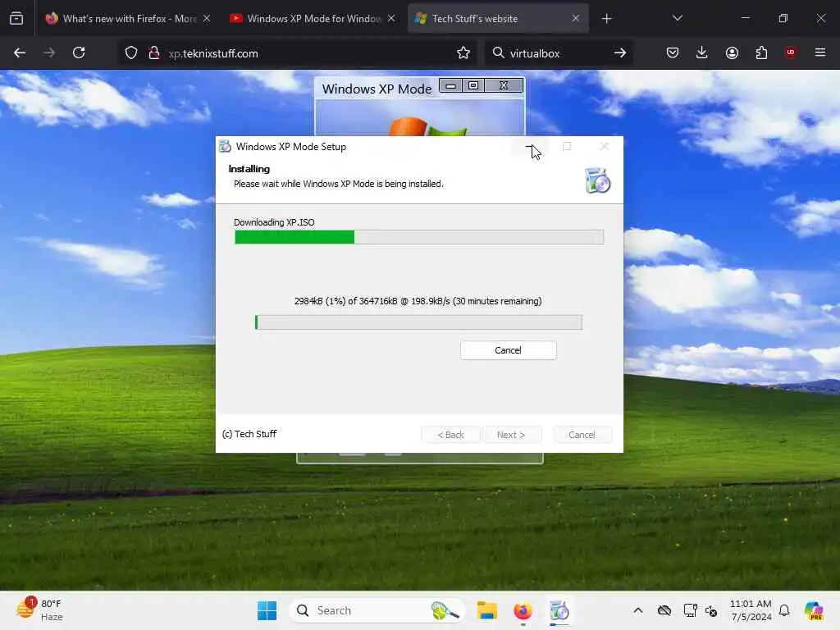Click the Windows XP Mode Setup title icon
Screen dimensions: 840x630
[x=225, y=146]
